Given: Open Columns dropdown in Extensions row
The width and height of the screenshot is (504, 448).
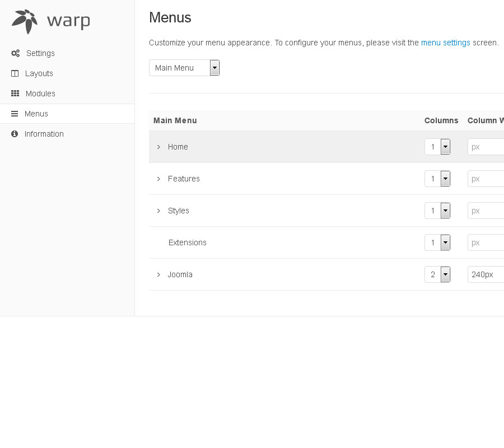Looking at the screenshot, I should pos(437,242).
